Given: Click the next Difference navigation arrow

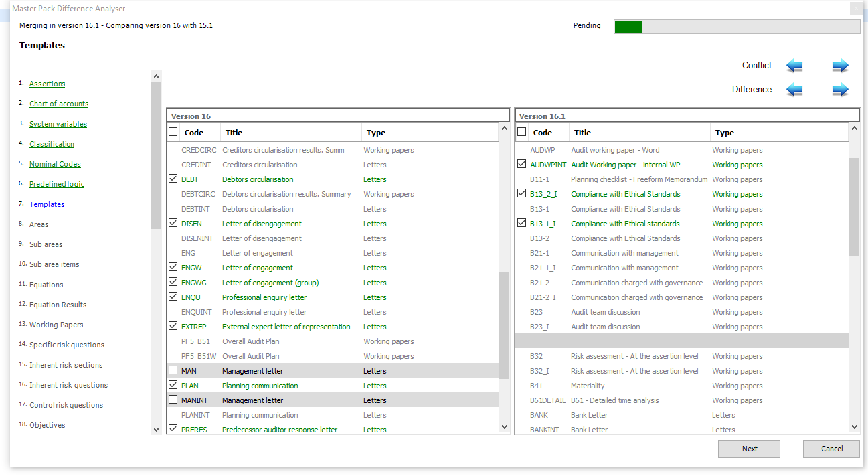Looking at the screenshot, I should pos(840,89).
